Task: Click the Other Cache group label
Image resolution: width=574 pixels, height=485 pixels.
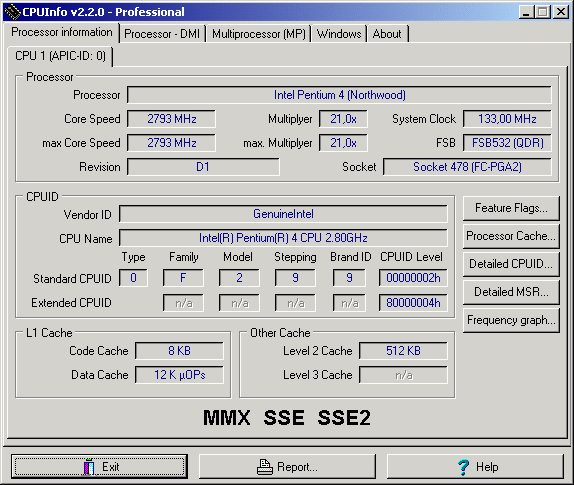Action: (x=280, y=333)
